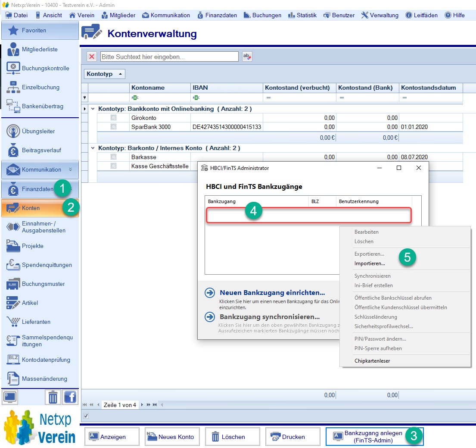Open the Buchungen menu
The height and width of the screenshot is (448, 476).
point(262,15)
